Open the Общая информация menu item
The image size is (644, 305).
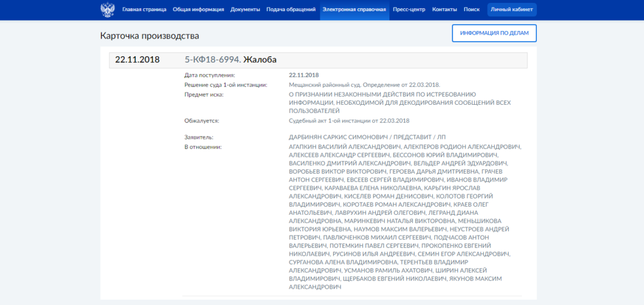point(198,10)
